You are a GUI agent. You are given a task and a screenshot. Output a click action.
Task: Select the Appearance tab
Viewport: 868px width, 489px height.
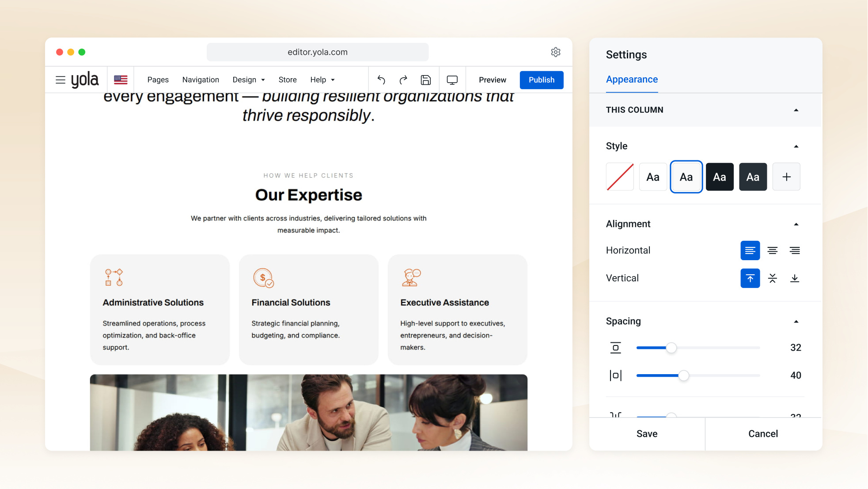point(632,80)
